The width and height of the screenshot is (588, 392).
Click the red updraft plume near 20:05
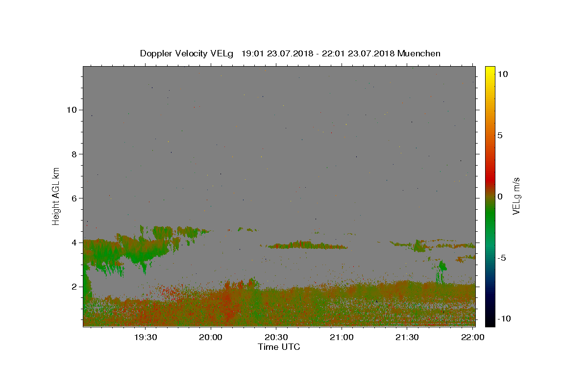pos(228,301)
